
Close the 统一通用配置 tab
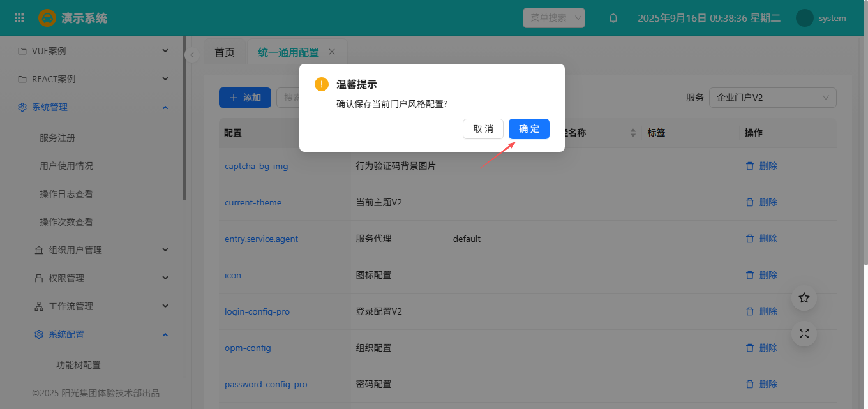coord(332,52)
